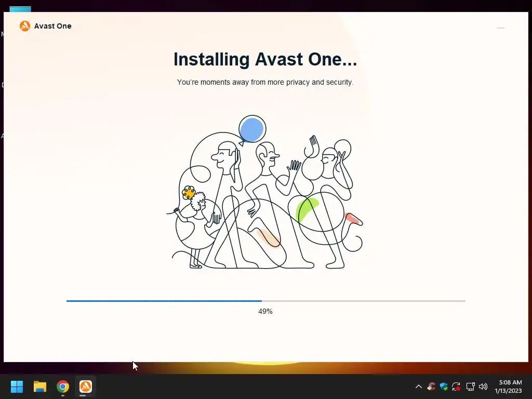Viewport: 532px width, 399px height.
Task: Show hidden icons in system tray
Action: 419,387
